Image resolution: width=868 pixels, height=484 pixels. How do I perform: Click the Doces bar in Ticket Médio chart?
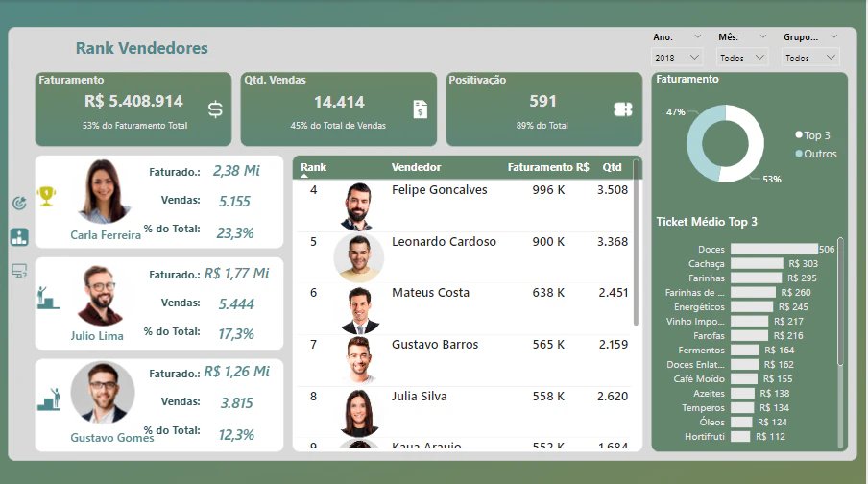pyautogui.click(x=774, y=249)
